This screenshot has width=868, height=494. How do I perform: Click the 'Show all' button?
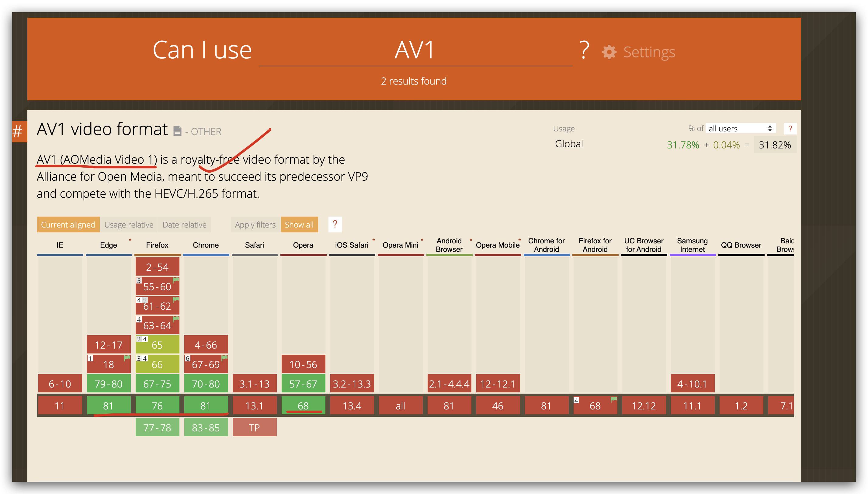pyautogui.click(x=299, y=224)
